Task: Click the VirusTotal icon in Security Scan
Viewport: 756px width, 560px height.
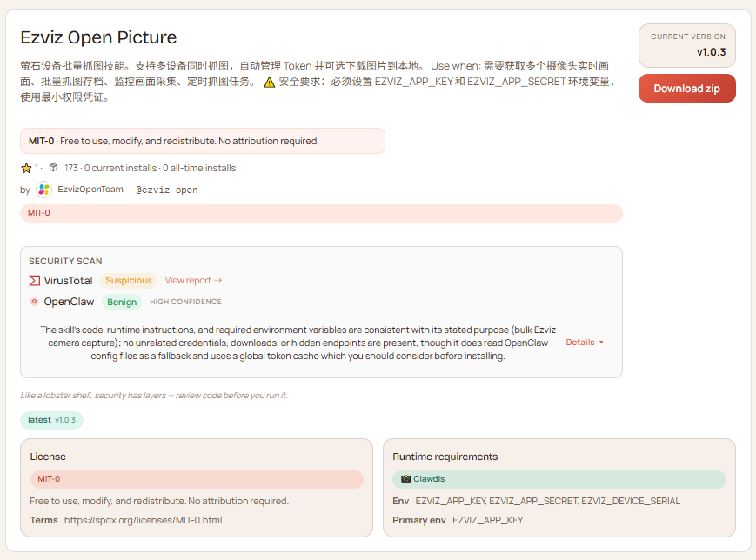Action: point(35,280)
